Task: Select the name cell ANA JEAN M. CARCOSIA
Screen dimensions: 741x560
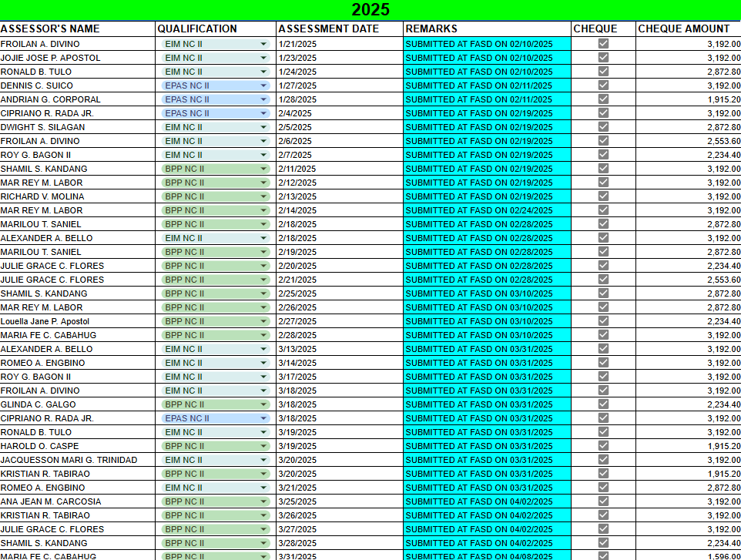Action: [78, 501]
